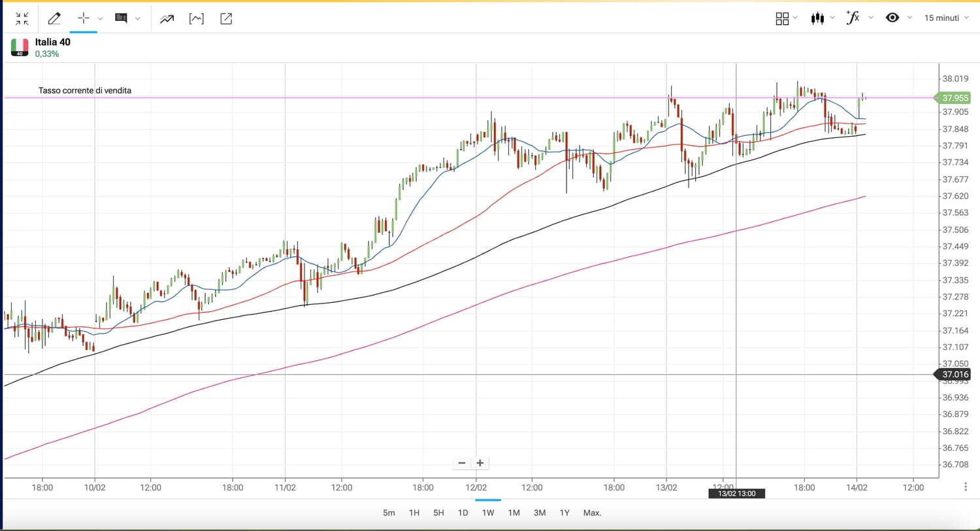Collapse the chart from fullscreen view
This screenshot has height=531, width=980.
coord(22,18)
